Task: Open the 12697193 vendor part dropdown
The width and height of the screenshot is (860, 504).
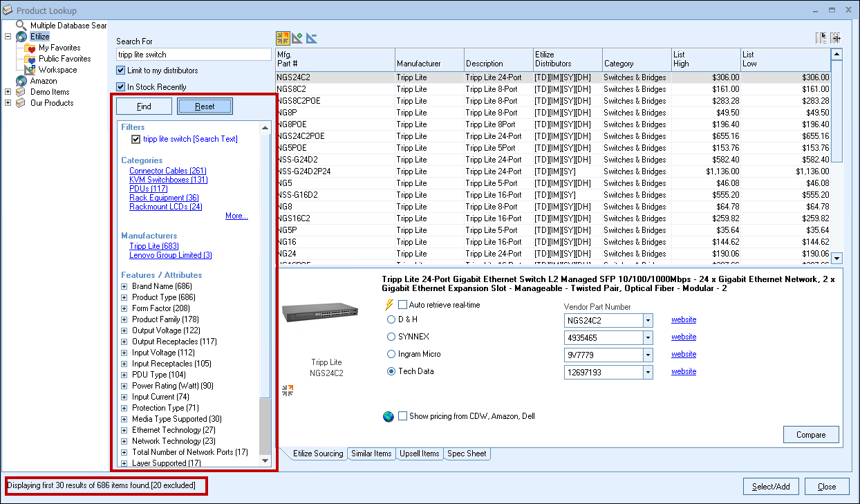Action: (x=648, y=372)
